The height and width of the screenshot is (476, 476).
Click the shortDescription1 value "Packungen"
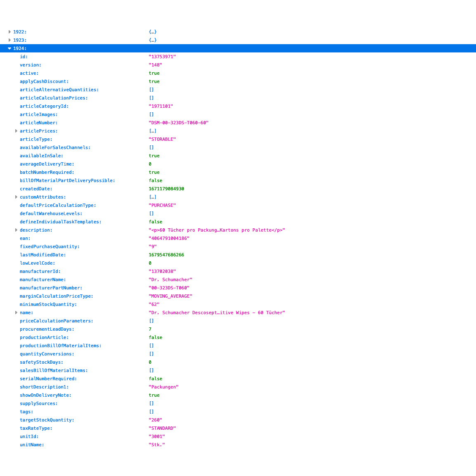pos(164,387)
